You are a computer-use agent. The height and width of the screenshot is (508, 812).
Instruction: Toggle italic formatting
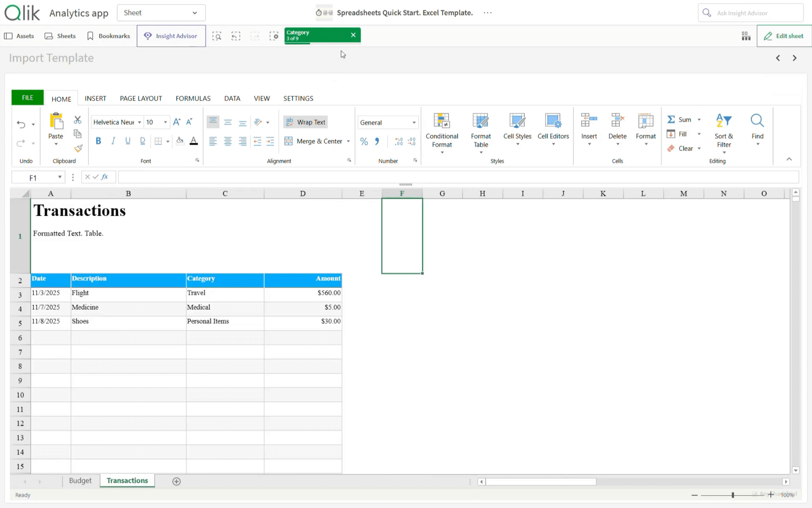tap(113, 141)
